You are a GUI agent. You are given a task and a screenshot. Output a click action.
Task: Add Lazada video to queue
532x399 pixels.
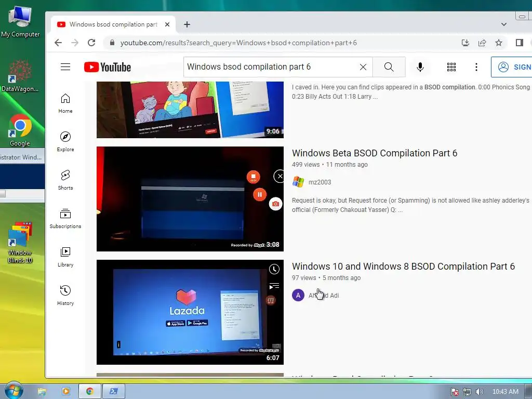click(274, 286)
